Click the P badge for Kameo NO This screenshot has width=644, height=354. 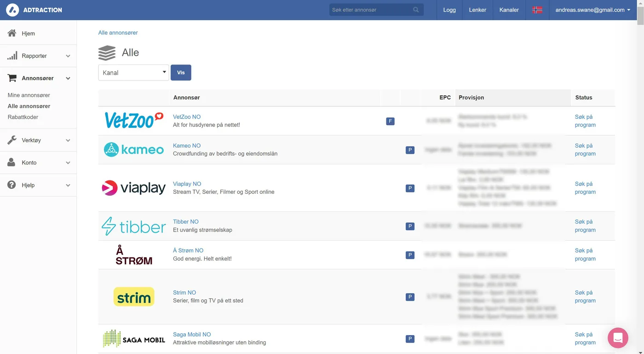point(410,150)
